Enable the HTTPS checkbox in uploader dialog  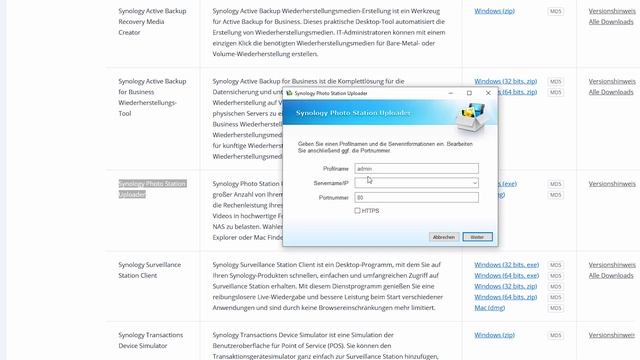(358, 211)
